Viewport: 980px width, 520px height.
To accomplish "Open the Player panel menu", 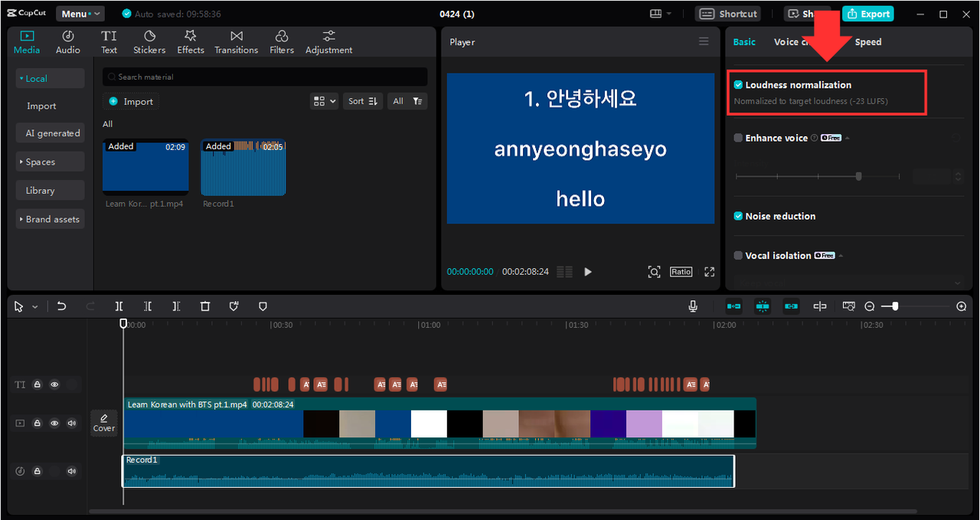I will 704,41.
